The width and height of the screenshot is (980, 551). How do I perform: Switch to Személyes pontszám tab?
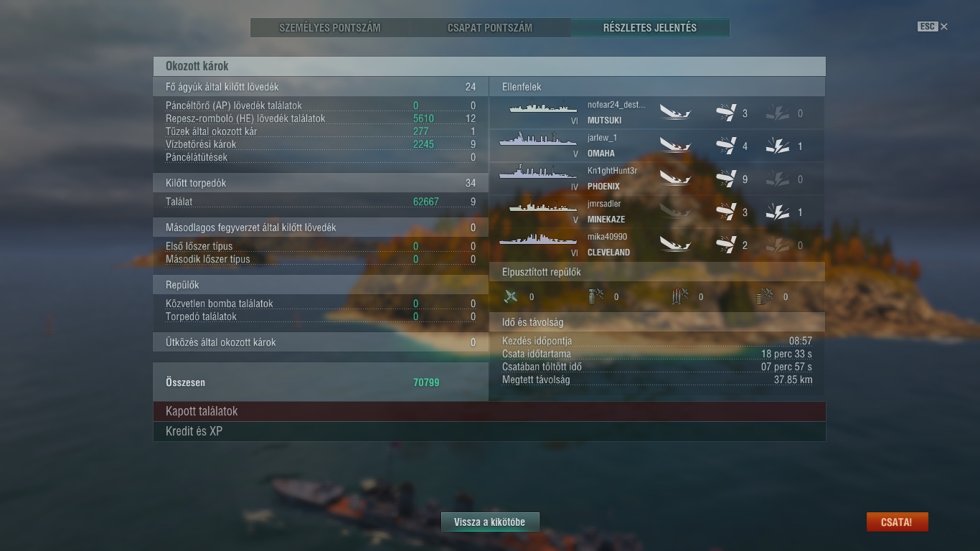tap(330, 28)
